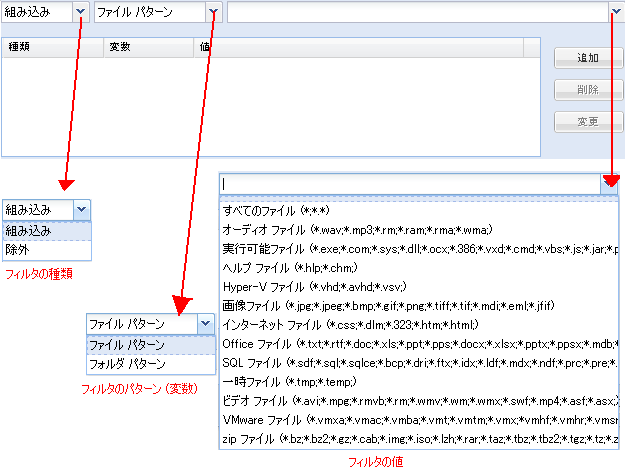Open the top 組み込み filter type dropdown arrow
Screen dimensions: 625x475
tap(80, 12)
